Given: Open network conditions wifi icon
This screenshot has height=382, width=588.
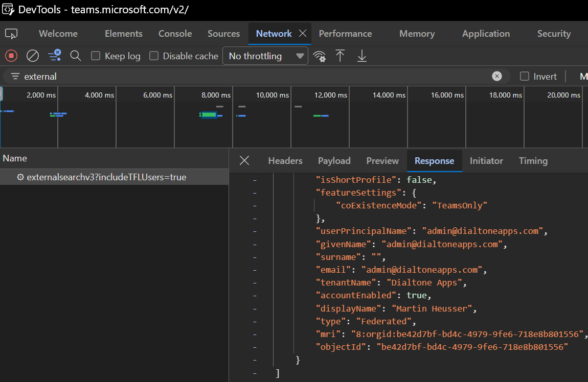Looking at the screenshot, I should coord(320,56).
